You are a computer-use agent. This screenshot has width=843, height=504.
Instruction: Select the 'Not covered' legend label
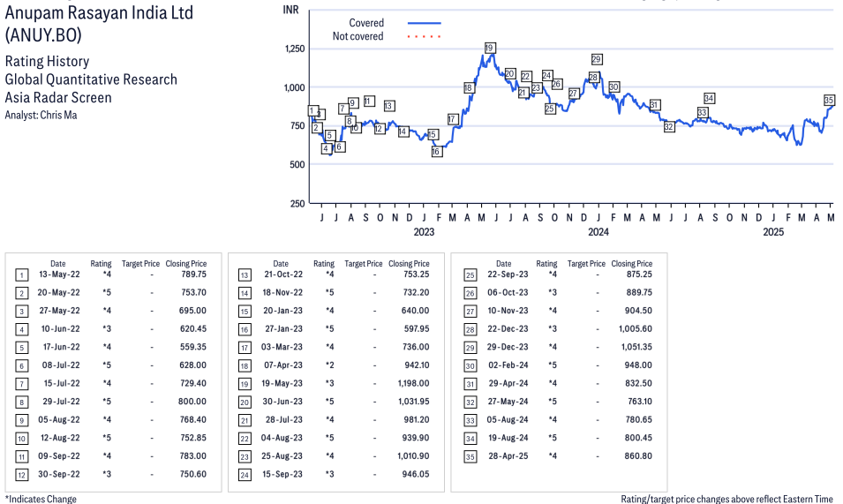358,36
